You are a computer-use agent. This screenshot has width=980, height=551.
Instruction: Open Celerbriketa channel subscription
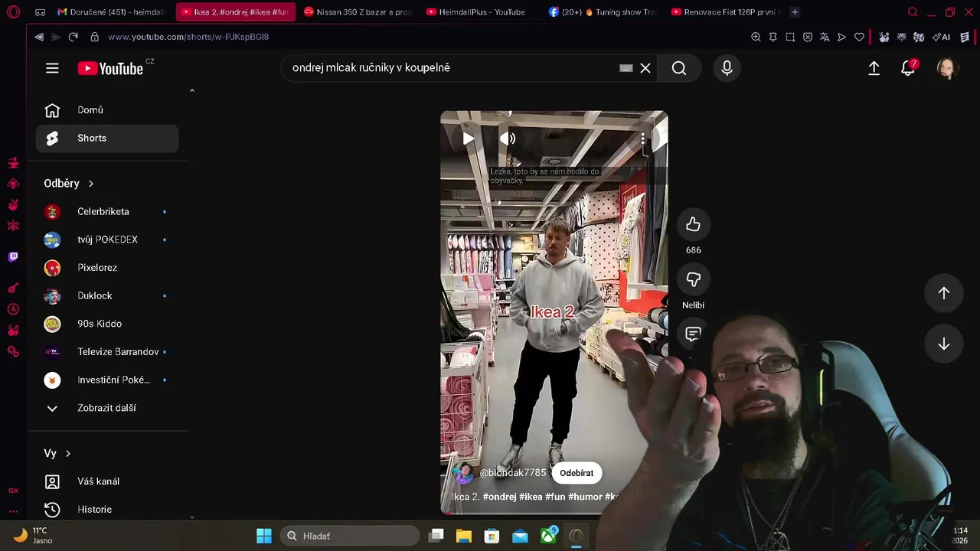(107, 212)
